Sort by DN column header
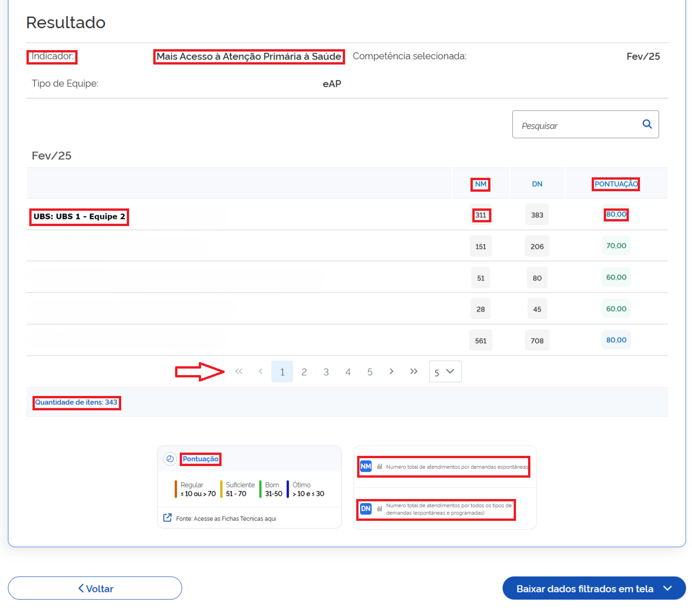The width and height of the screenshot is (692, 616). (x=537, y=184)
